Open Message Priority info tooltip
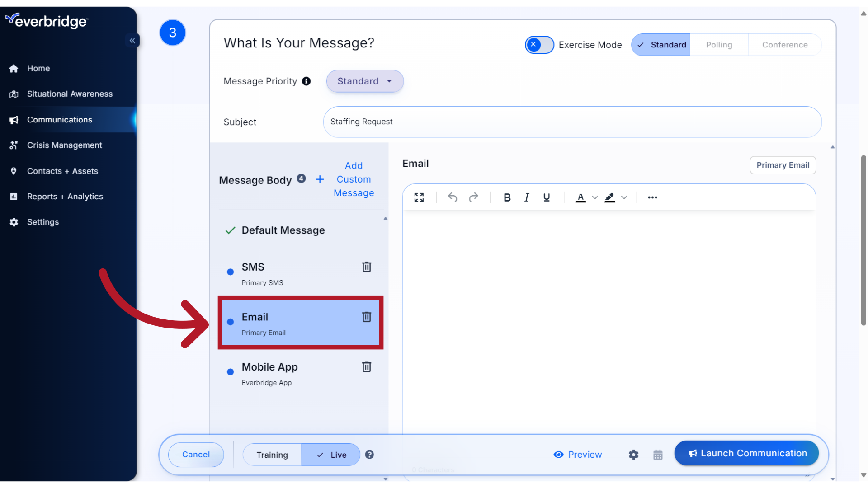Screen dimensions: 868x488 pyautogui.click(x=307, y=81)
